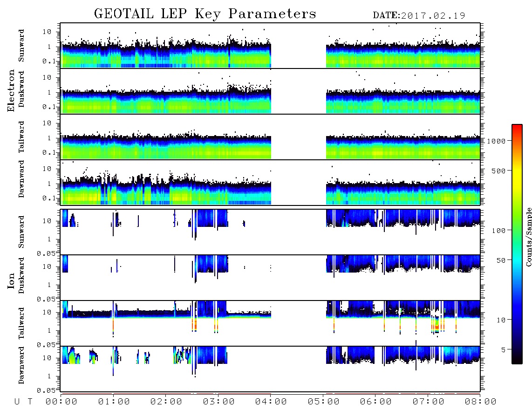This screenshot has height=410, width=532.
Task: Select the "Ion" group axis label
Action: pyautogui.click(x=11, y=280)
